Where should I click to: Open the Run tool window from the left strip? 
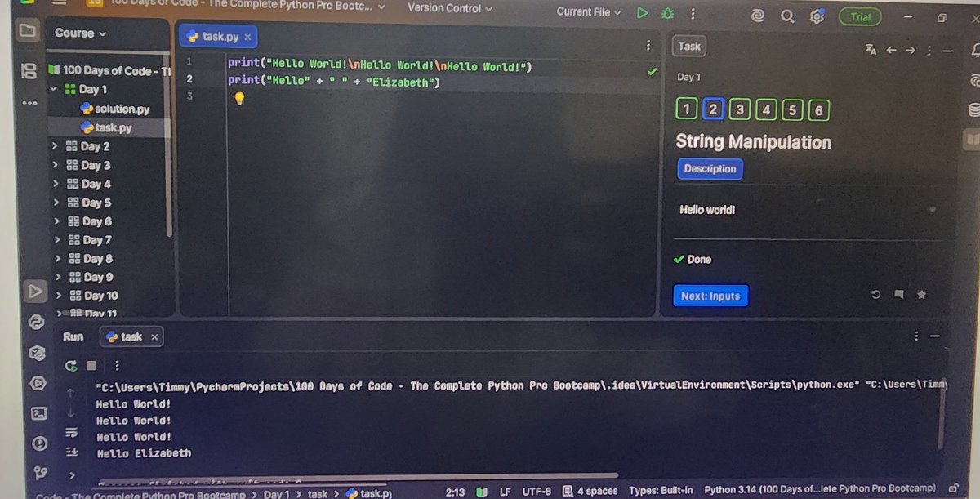[34, 291]
